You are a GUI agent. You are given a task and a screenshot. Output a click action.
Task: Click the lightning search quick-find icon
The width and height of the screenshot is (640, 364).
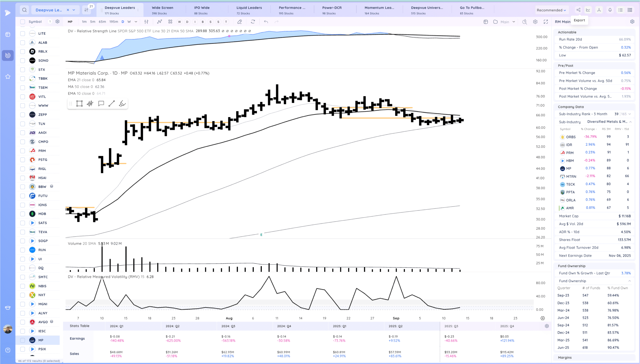[524, 22]
